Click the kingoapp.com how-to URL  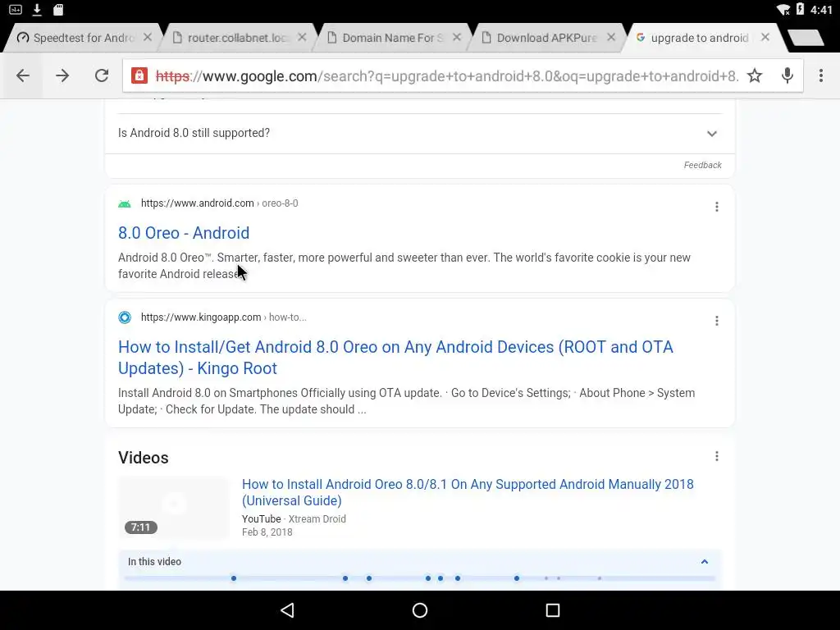pos(223,317)
